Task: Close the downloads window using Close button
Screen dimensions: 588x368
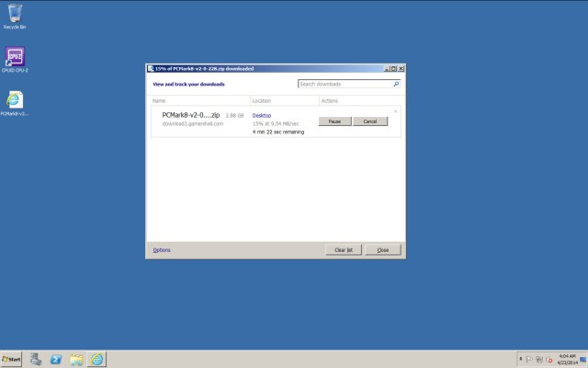Action: [x=383, y=250]
